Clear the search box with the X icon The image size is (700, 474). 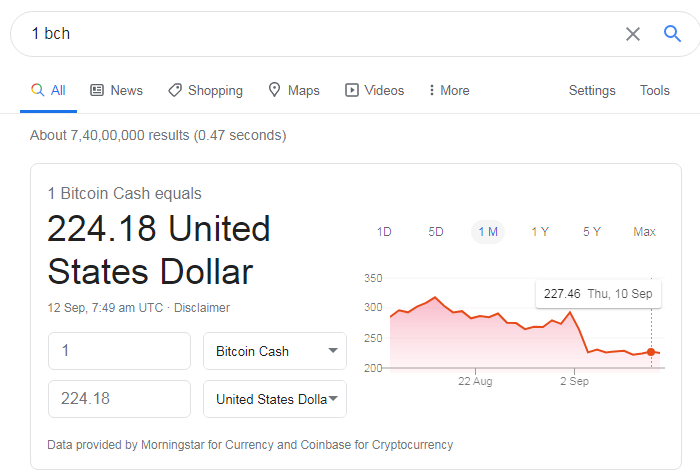[x=633, y=34]
